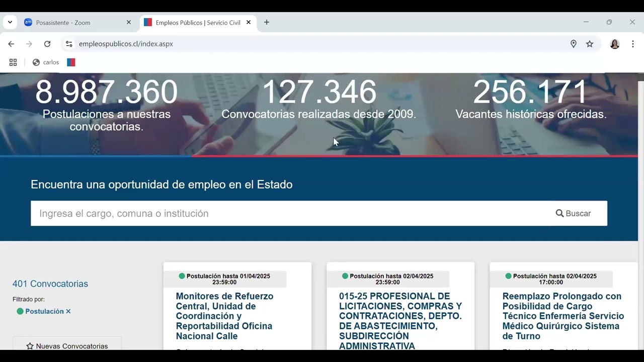Close the Empleos Públicos tab
Image resolution: width=644 pixels, height=362 pixels.
pos(249,23)
